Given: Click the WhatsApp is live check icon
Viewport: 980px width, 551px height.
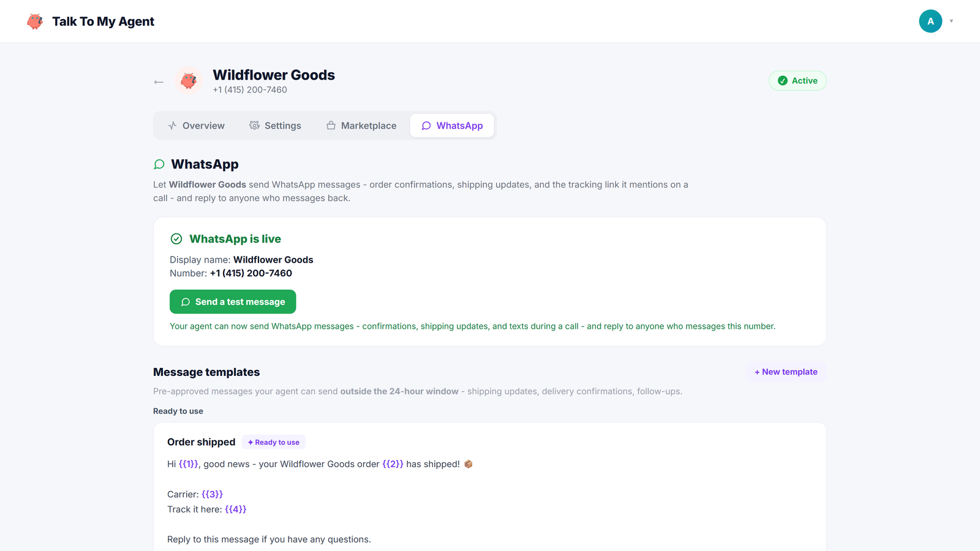Looking at the screenshot, I should click(176, 239).
